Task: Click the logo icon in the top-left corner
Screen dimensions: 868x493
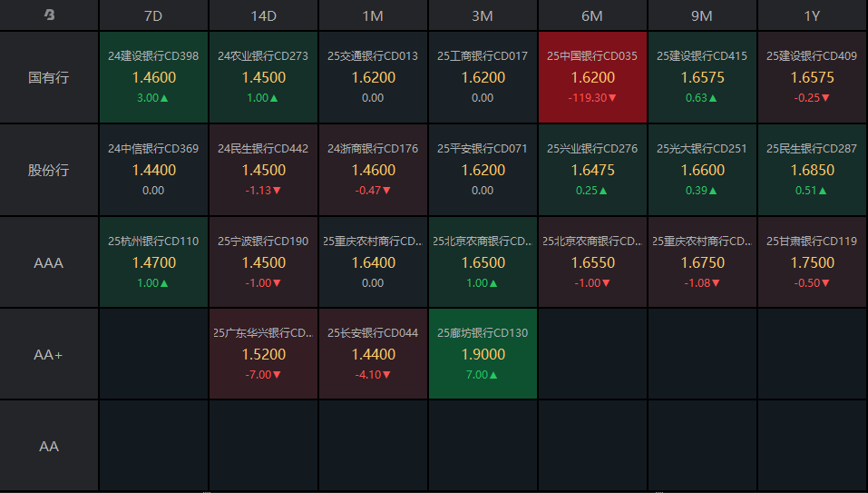Action: (50, 15)
